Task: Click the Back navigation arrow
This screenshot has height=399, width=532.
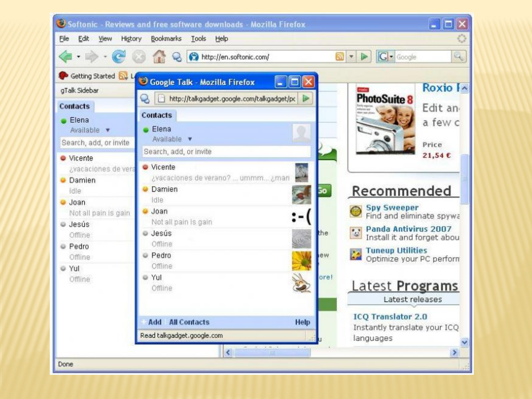Action: pyautogui.click(x=65, y=55)
